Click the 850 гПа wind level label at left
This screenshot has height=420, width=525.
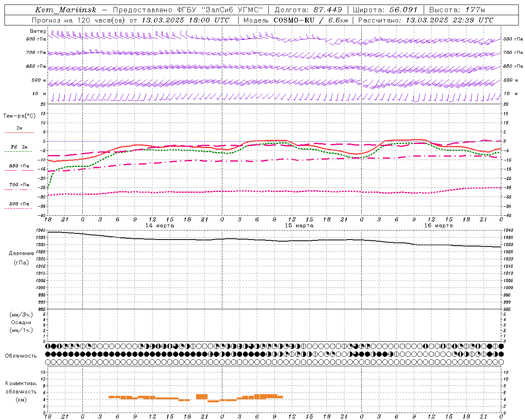pos(36,66)
